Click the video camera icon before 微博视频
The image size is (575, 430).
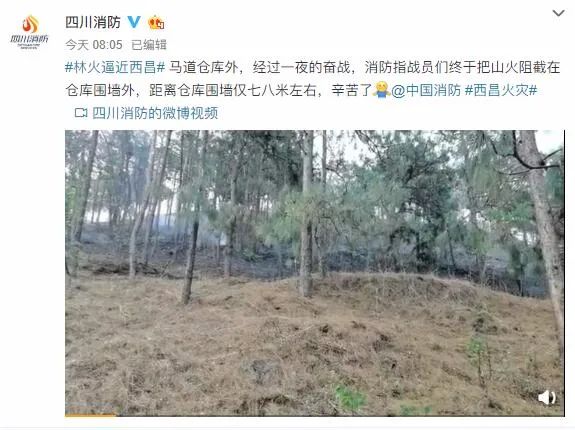coord(81,113)
